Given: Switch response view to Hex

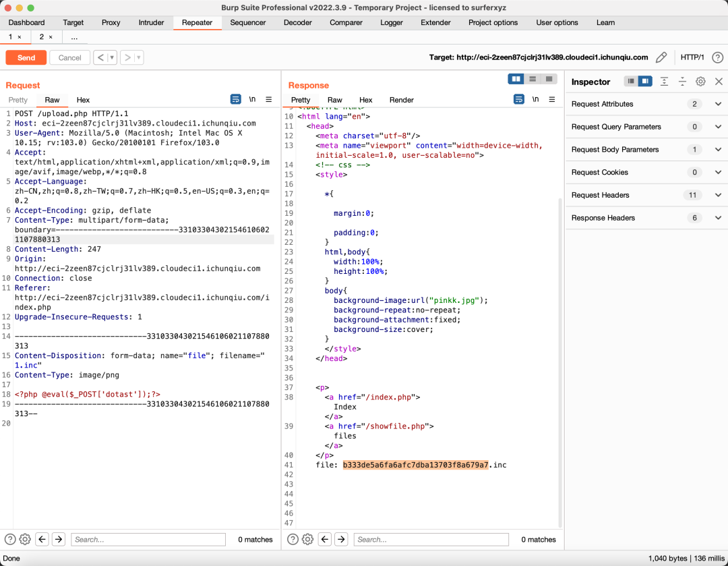Looking at the screenshot, I should pos(365,100).
